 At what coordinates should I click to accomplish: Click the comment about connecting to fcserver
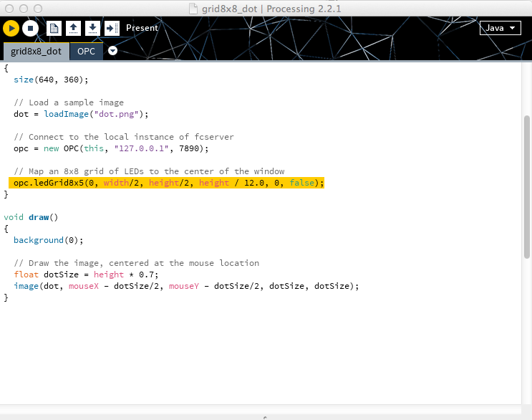[124, 137]
